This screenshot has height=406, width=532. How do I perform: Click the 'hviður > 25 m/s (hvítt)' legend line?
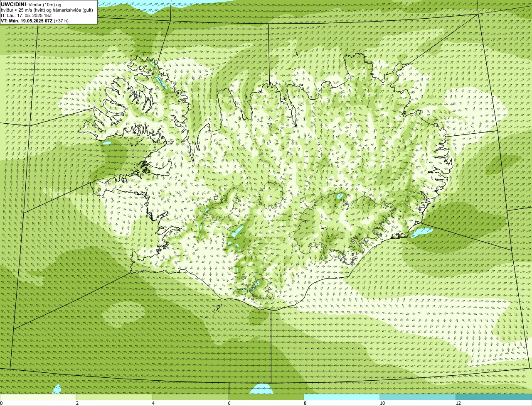(47, 10)
